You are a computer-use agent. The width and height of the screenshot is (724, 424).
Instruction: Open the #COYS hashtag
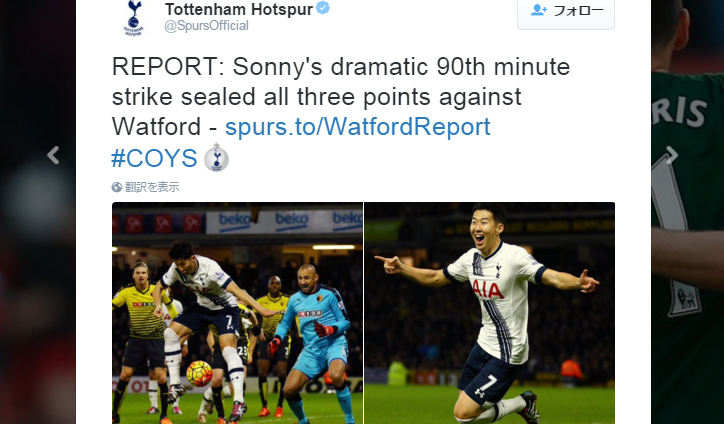pyautogui.click(x=154, y=158)
